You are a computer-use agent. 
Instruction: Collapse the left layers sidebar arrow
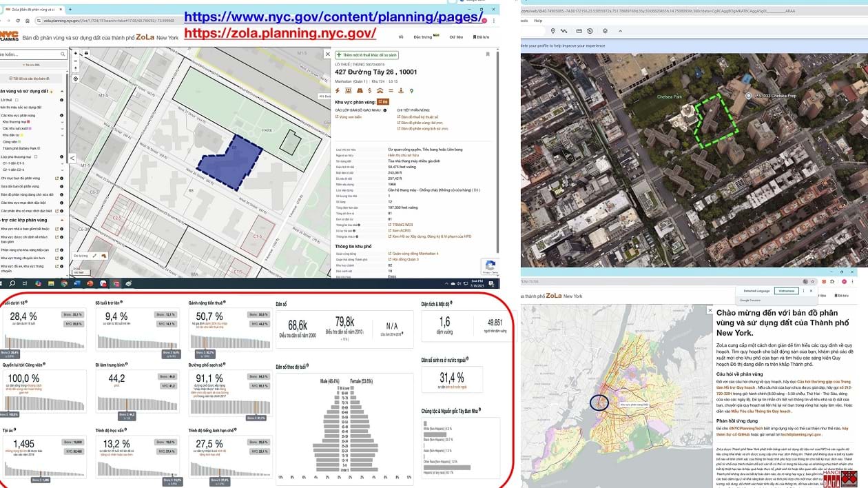(x=72, y=158)
